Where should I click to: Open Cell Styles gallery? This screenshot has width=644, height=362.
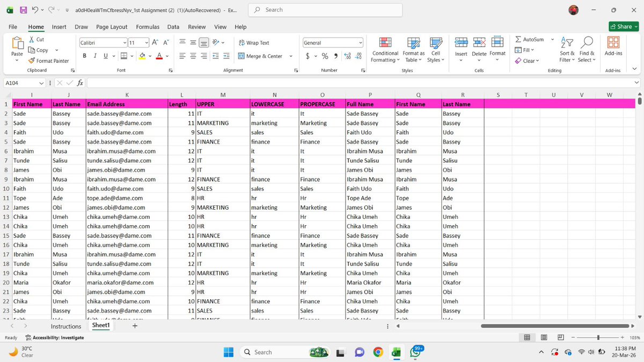coord(436,50)
